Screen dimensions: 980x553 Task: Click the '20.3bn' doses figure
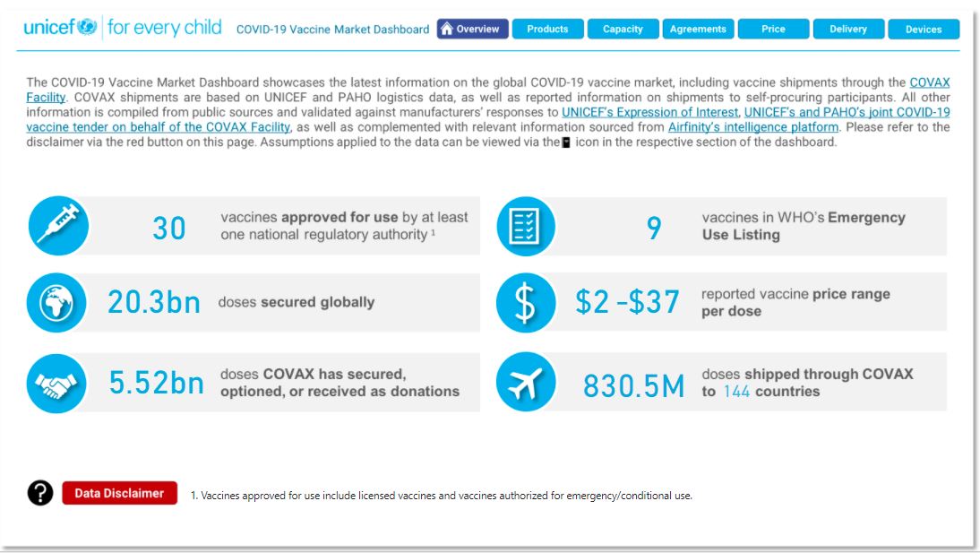[154, 302]
